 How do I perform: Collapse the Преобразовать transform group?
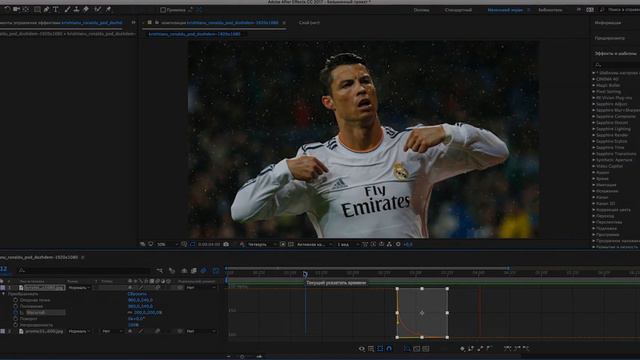[x=4, y=294]
